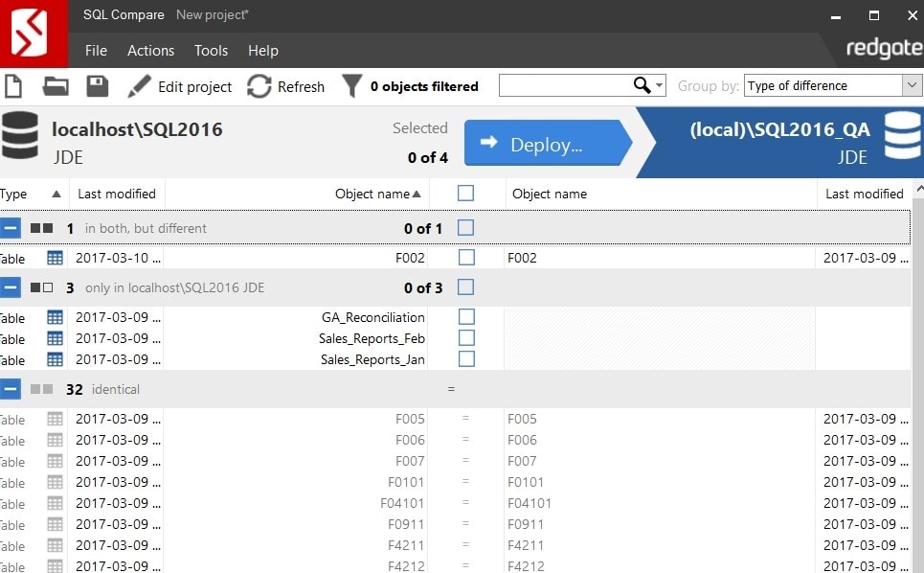Collapse the identical objects group
The width and height of the screenshot is (924, 573).
[x=10, y=389]
